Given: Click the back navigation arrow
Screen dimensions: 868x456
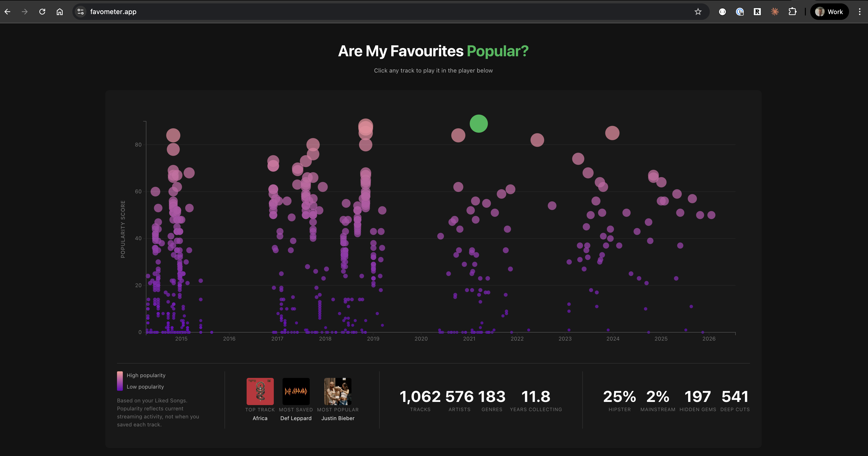Looking at the screenshot, I should click(x=8, y=11).
